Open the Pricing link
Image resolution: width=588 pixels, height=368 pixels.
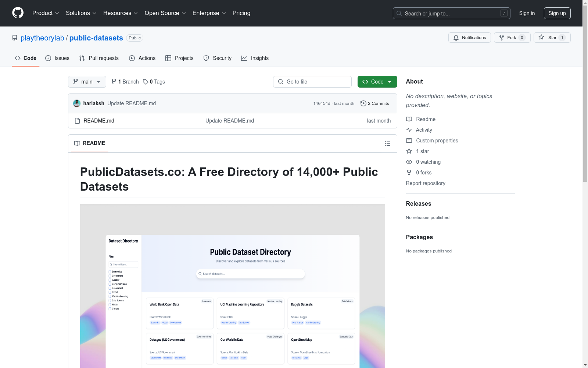[241, 13]
